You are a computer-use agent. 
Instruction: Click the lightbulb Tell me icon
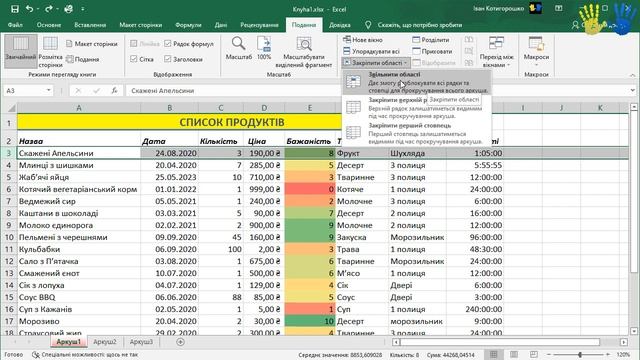tap(368, 25)
